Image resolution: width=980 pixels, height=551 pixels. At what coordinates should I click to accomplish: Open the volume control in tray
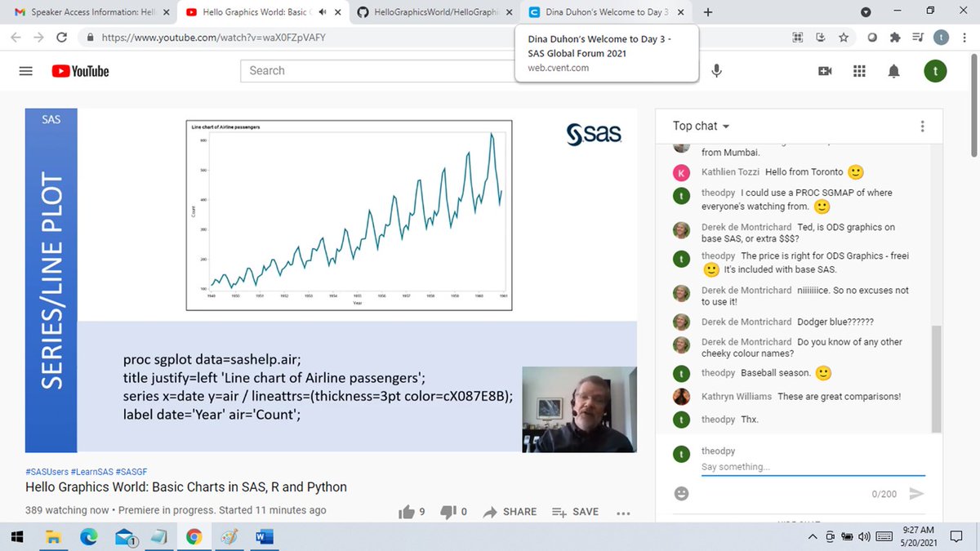[x=865, y=536]
